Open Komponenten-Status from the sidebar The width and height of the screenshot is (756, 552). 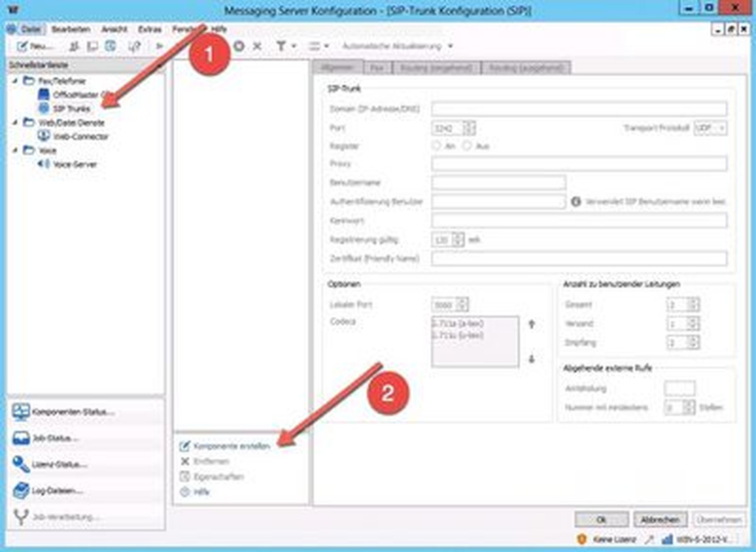pos(72,412)
